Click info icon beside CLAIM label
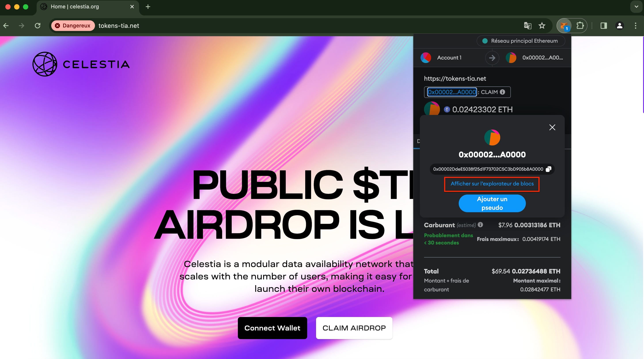Image resolution: width=644 pixels, height=359 pixels. (x=502, y=92)
